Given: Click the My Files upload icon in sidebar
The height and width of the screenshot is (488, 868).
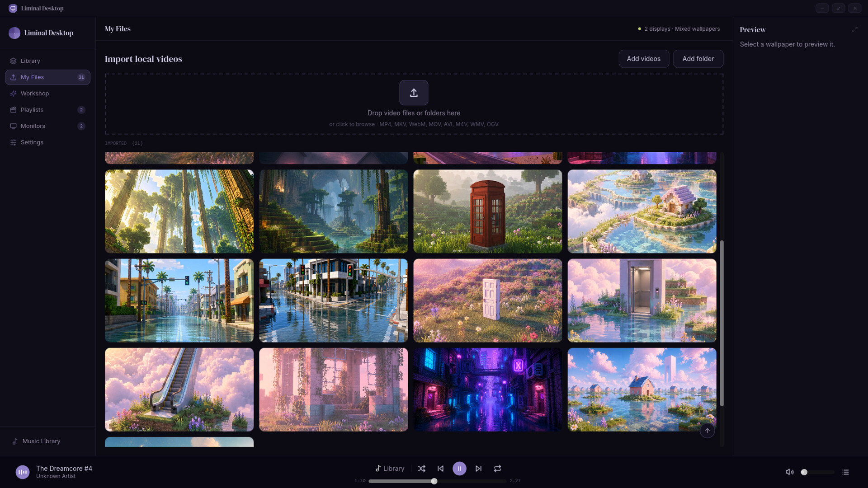Looking at the screenshot, I should pyautogui.click(x=13, y=77).
